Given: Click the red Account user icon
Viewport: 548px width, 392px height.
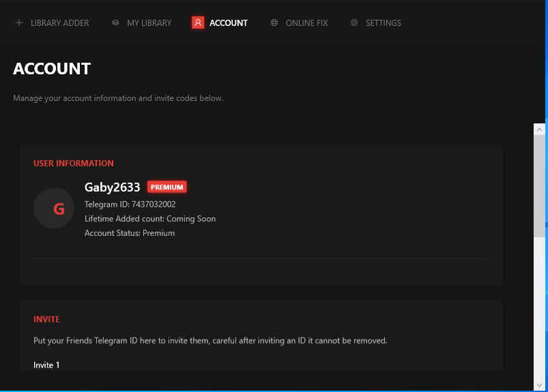Looking at the screenshot, I should pos(198,23).
